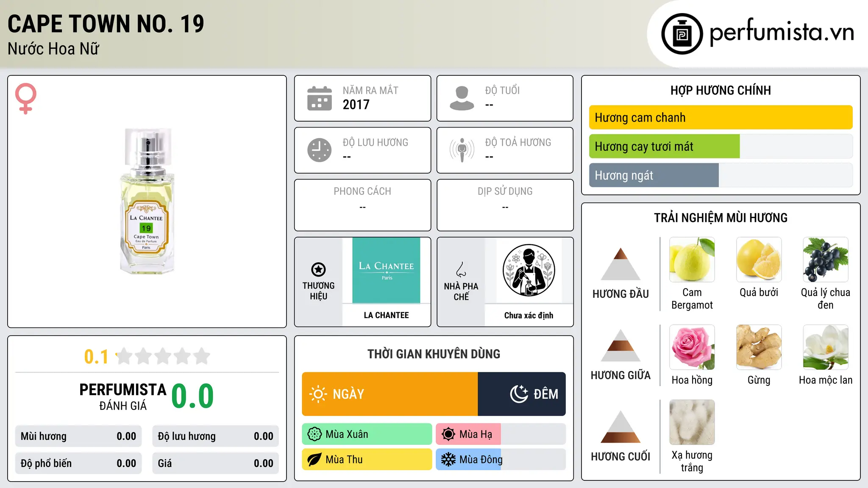This screenshot has width=868, height=488.
Task: Click the dark Đêm nighttime bar
Action: (x=522, y=394)
